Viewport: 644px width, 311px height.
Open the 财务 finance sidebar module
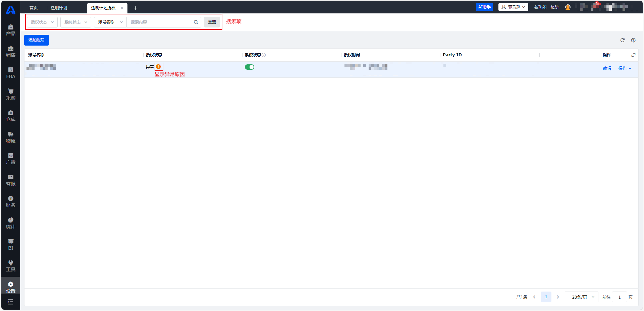11,201
